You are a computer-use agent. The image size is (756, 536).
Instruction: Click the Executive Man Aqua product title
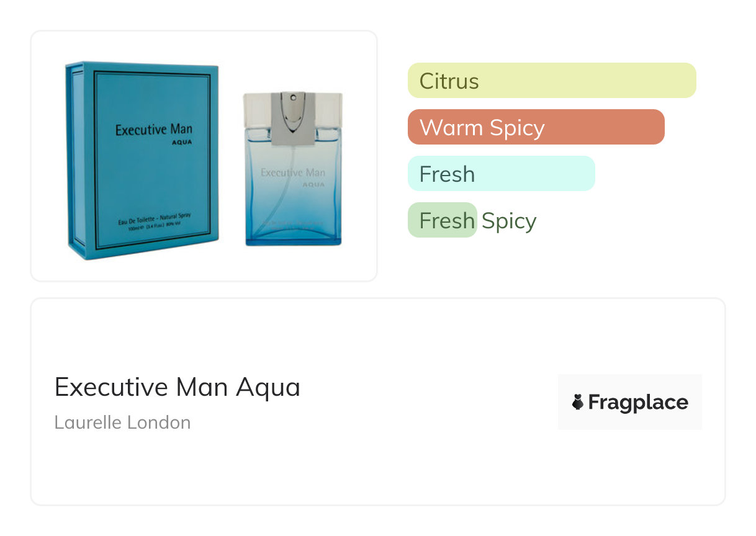tap(178, 387)
